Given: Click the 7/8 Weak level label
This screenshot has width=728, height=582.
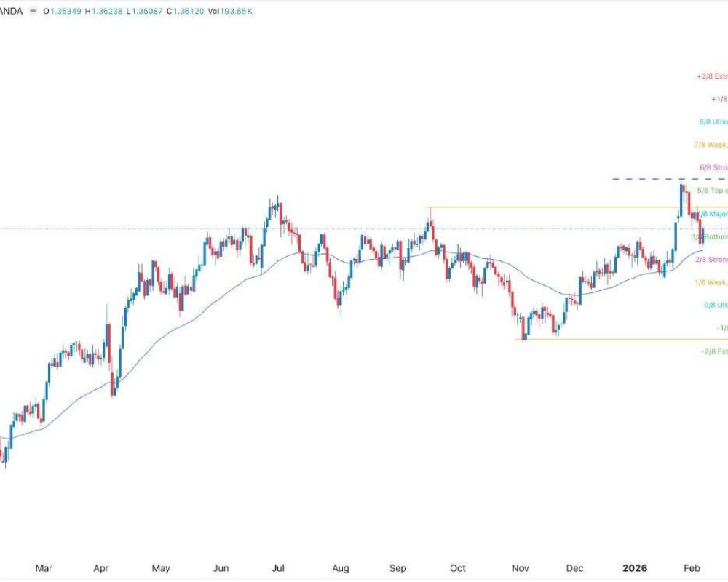Looking at the screenshot, I should click(714, 145).
